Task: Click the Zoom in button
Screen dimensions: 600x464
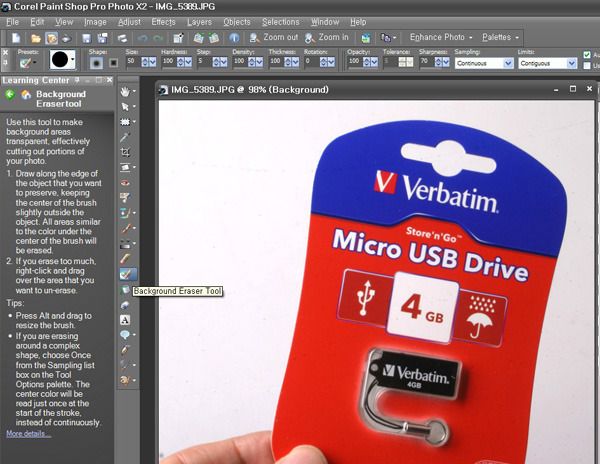Action: [x=327, y=37]
